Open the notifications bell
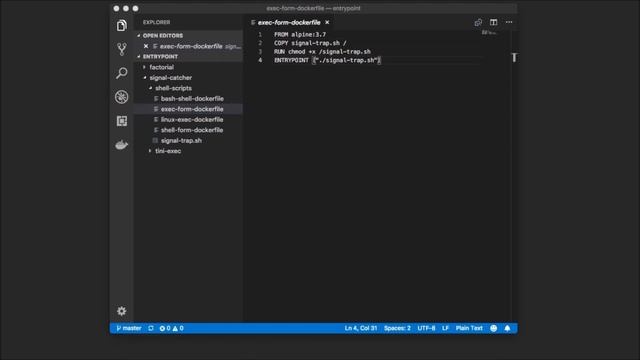The height and width of the screenshot is (360, 640). tap(507, 328)
